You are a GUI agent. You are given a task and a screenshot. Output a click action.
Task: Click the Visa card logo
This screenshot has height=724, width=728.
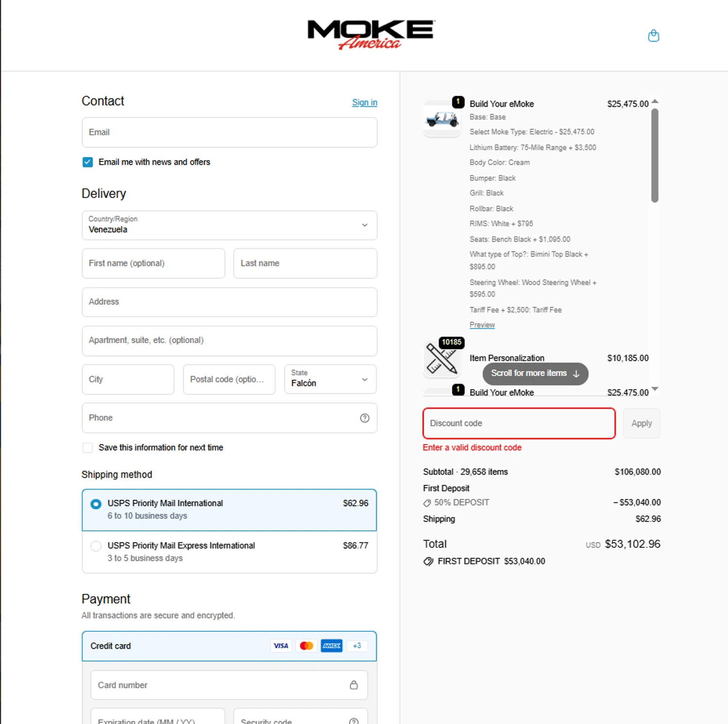tap(281, 646)
